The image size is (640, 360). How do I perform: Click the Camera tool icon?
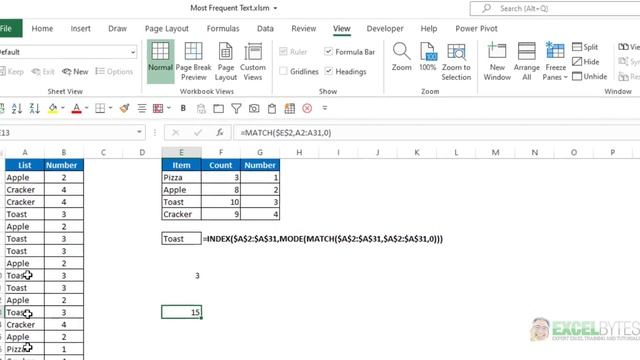coord(254,108)
